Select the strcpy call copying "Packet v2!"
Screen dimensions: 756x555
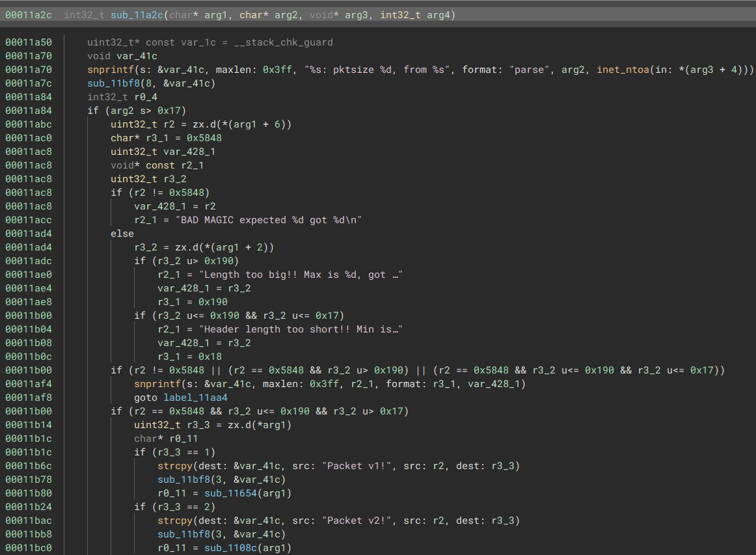click(x=174, y=520)
